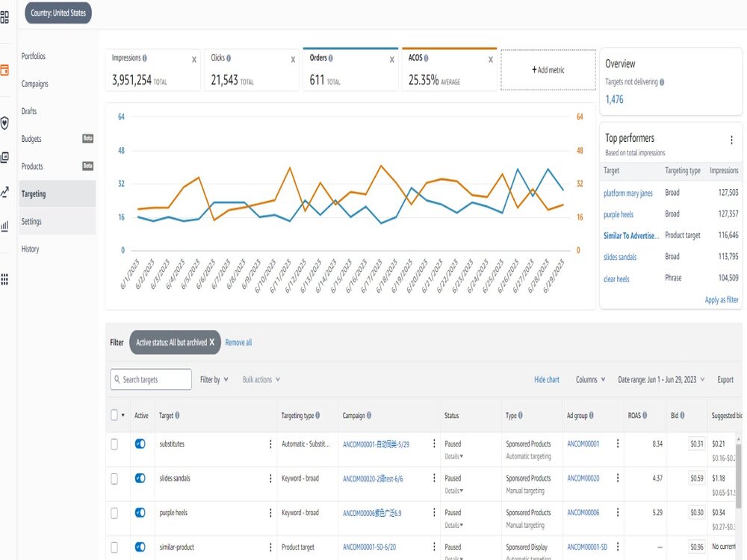Screen dimensions: 747x560
Task: Go to Portfolios in side menu
Action: [x=34, y=56]
